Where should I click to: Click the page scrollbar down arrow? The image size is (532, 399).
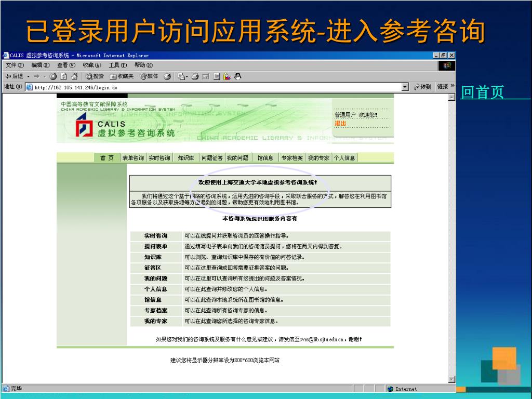coord(451,379)
